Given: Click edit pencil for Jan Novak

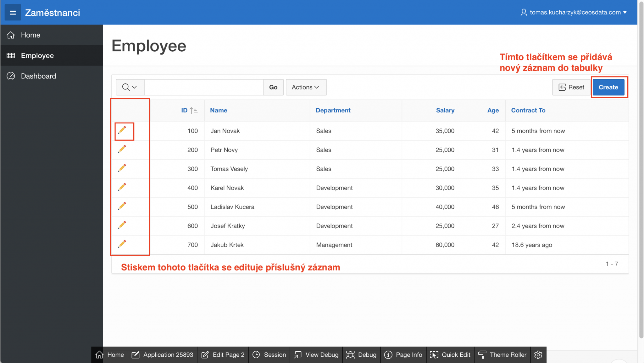Looking at the screenshot, I should coord(122,130).
